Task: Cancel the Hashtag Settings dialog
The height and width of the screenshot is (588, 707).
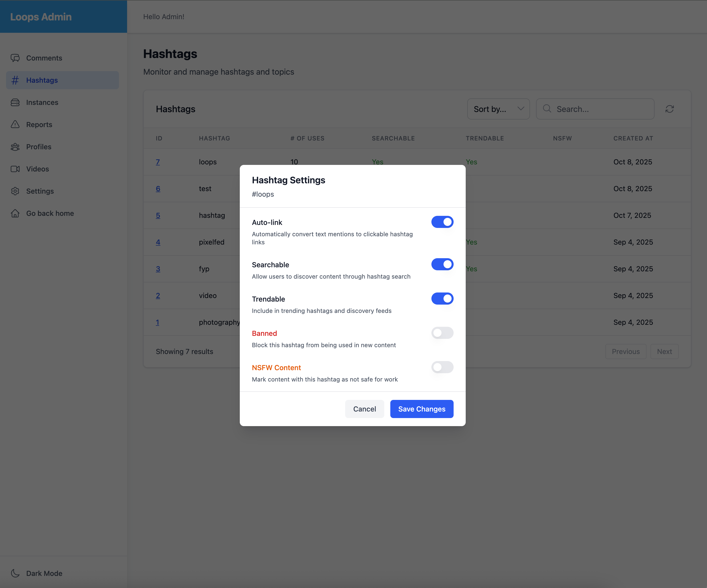Action: coord(364,409)
